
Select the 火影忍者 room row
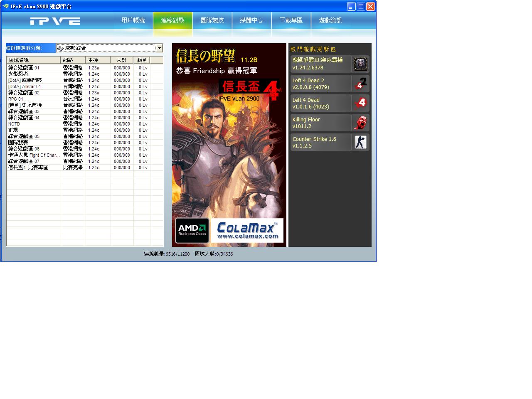pos(85,74)
